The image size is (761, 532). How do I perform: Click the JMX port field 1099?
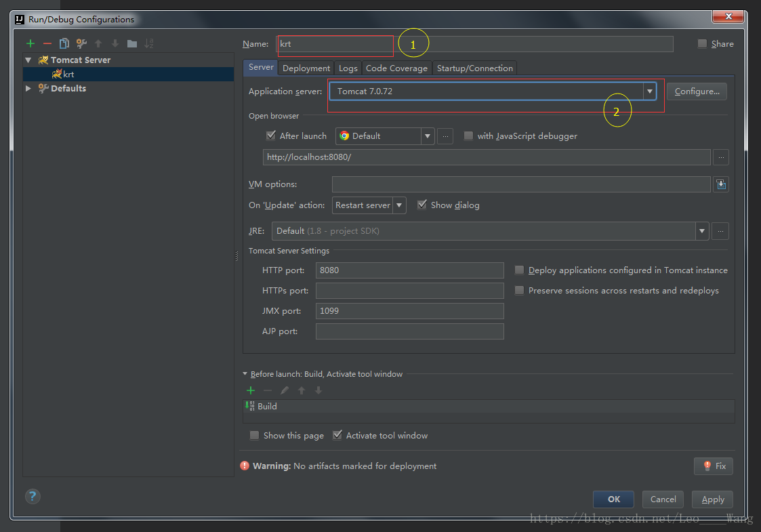coord(409,311)
